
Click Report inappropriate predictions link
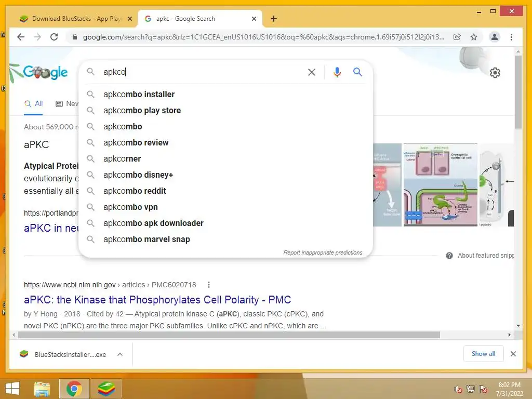point(323,253)
